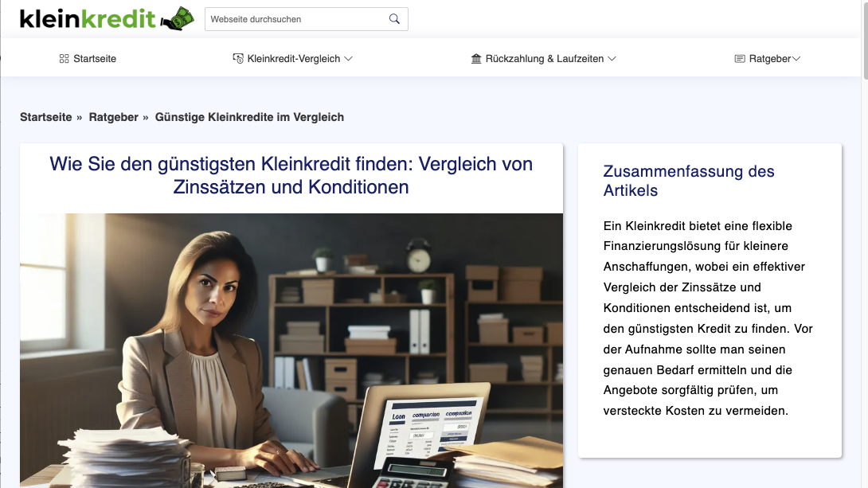Open the Ratgeber menu label
Viewport: 868px width, 488px height.
click(770, 59)
